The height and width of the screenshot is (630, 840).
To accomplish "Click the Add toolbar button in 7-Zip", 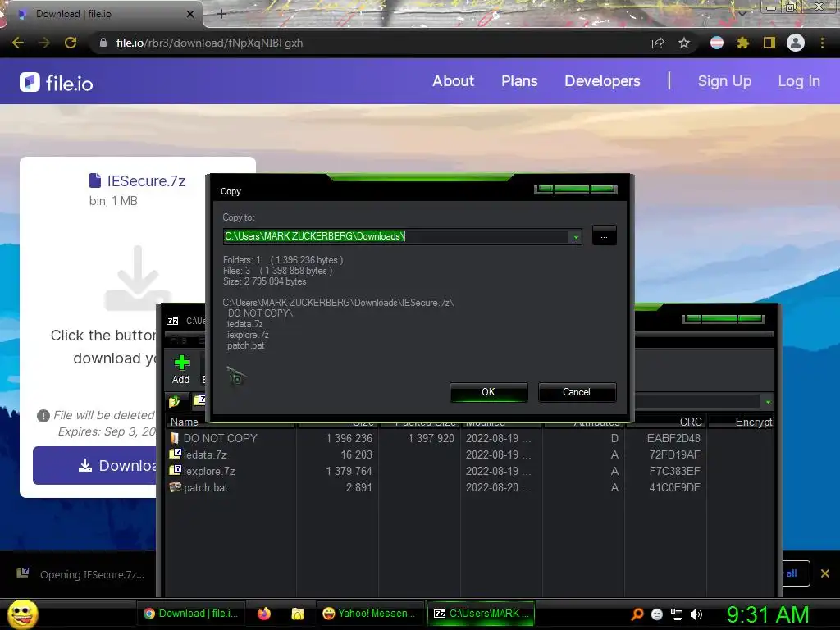I will click(x=181, y=370).
